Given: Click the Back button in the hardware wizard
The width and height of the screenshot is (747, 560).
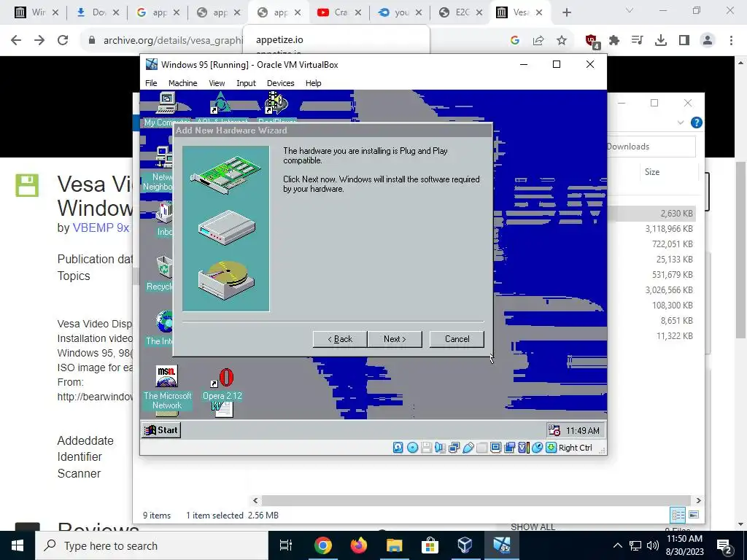Looking at the screenshot, I should (340, 339).
